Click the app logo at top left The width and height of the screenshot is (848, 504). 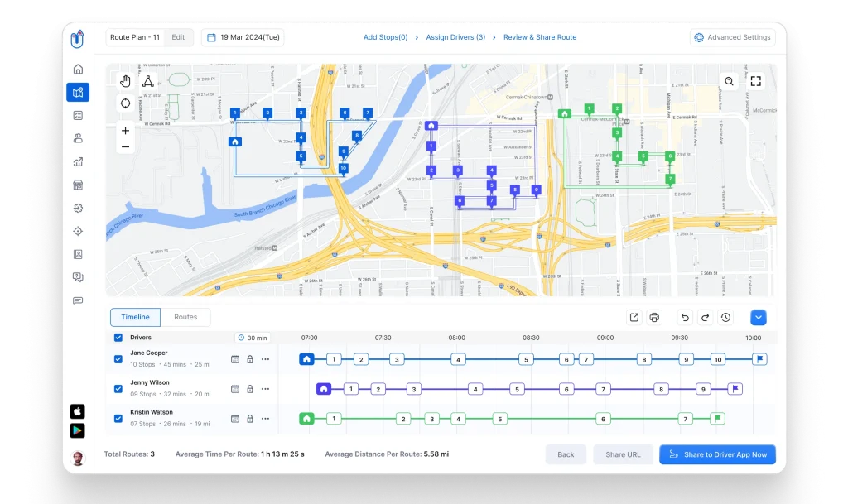pos(78,39)
